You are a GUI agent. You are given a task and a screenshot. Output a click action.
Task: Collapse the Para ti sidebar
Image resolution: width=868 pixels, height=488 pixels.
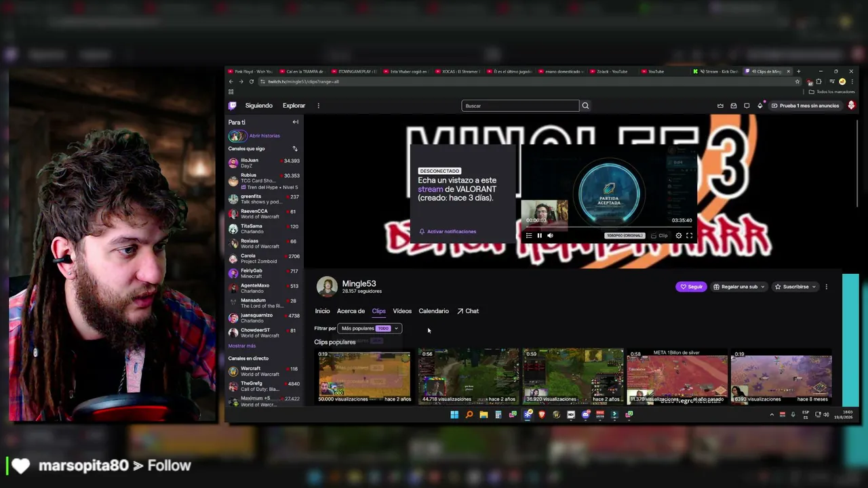coord(295,122)
